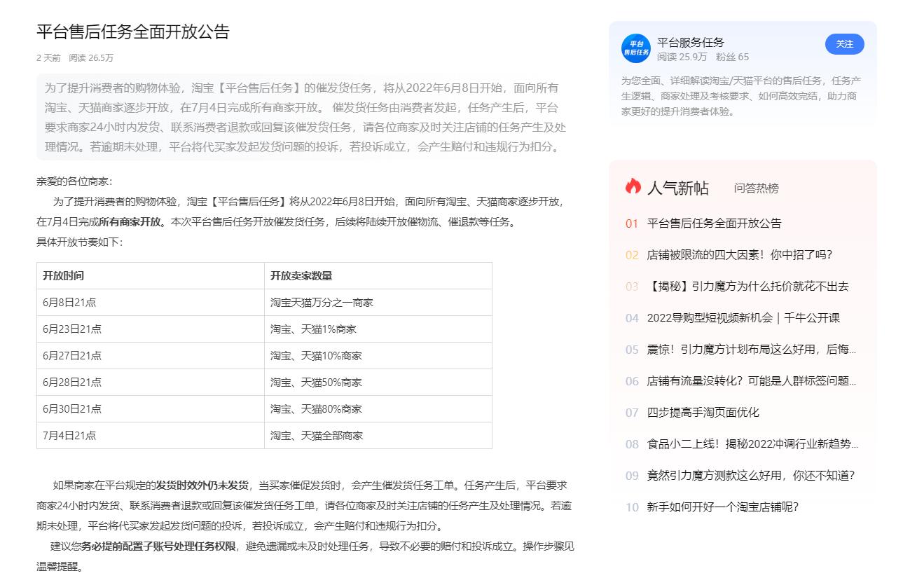
Task: Select the 人气新帖 tab
Action: (x=679, y=187)
